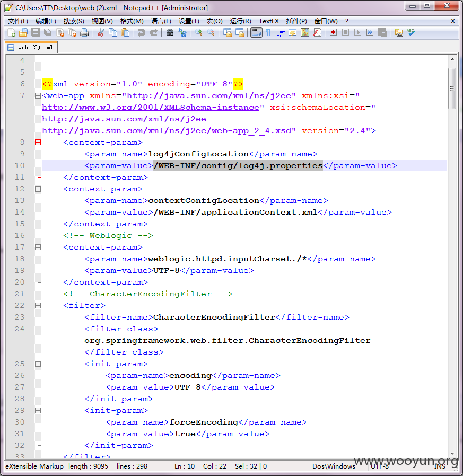The image size is (463, 476).
Task: Save the current recorded macro
Action: coord(382,32)
